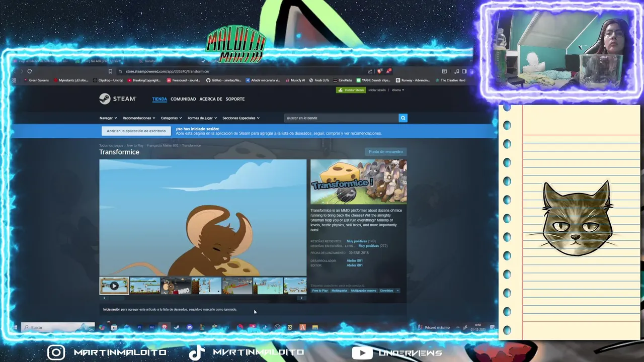Open Premiere Pro from the taskbar
Image resolution: width=644 pixels, height=362 pixels.
pos(139,327)
